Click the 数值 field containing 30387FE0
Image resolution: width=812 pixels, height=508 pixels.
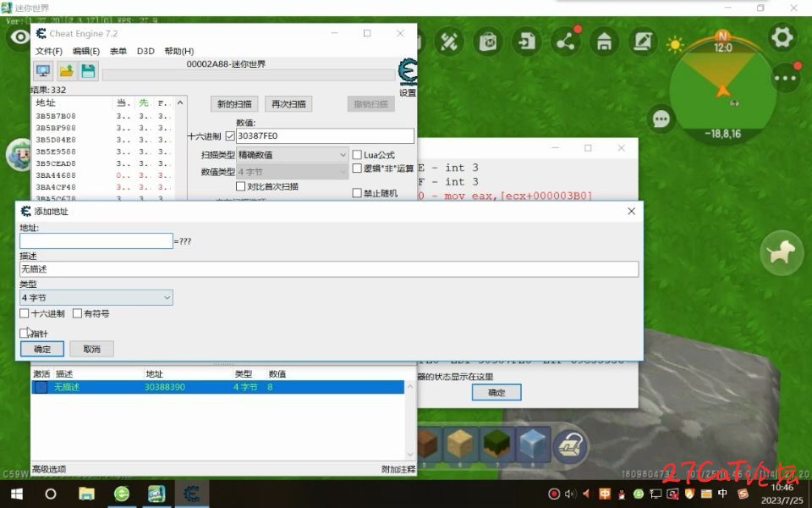[325, 135]
